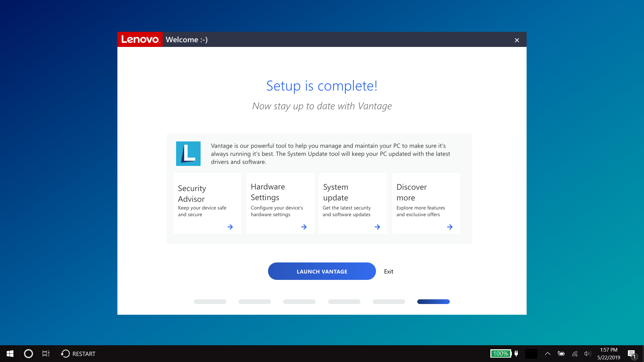Image resolution: width=644 pixels, height=362 pixels.
Task: Click 'Keep your device safe and secure' text
Action: pyautogui.click(x=202, y=211)
